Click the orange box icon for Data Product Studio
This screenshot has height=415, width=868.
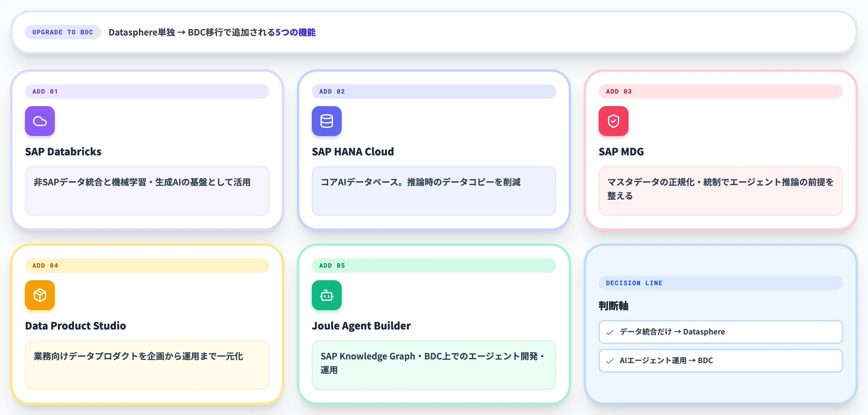click(40, 295)
